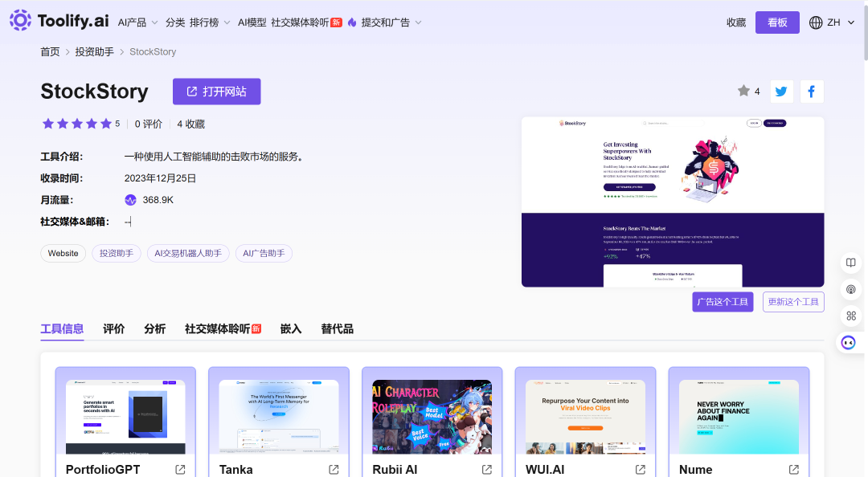Click the AI广告助手 tag

pos(264,253)
